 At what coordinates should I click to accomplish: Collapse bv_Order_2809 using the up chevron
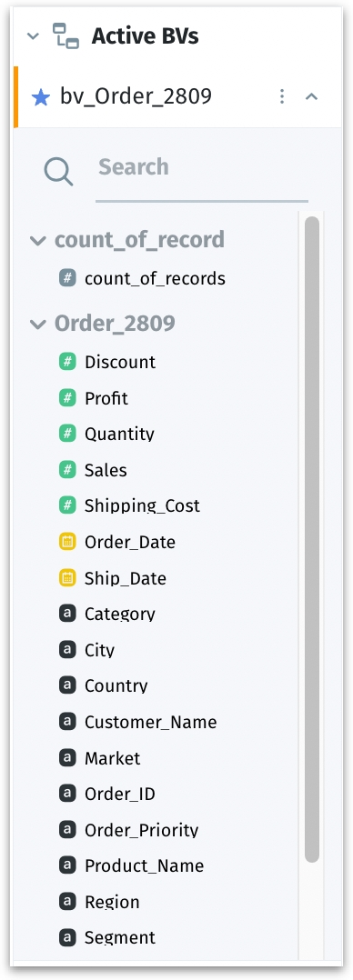point(311,97)
